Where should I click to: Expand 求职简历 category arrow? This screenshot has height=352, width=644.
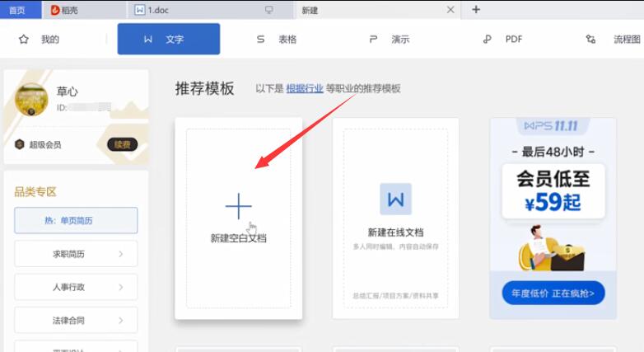(121, 254)
